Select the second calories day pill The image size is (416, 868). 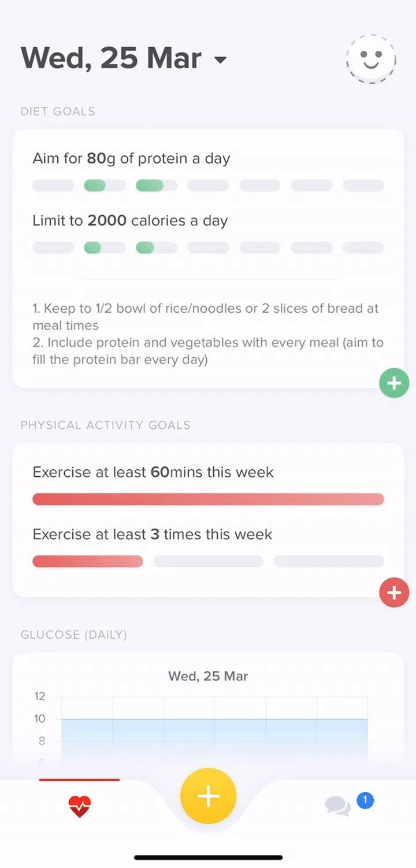coord(105,248)
